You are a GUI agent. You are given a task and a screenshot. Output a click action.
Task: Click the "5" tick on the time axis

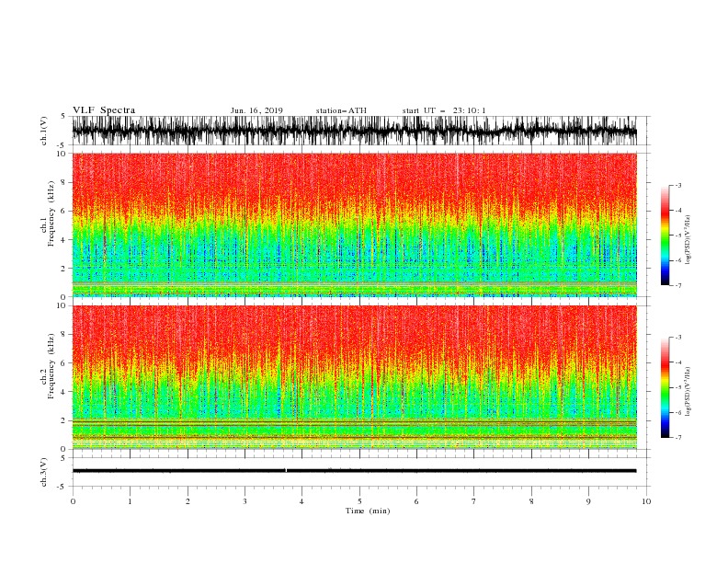[359, 501]
